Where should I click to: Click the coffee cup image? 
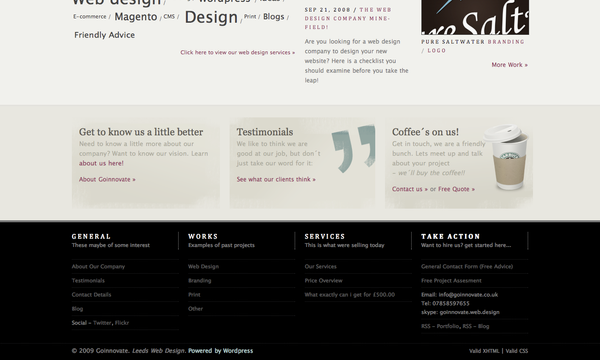507,156
